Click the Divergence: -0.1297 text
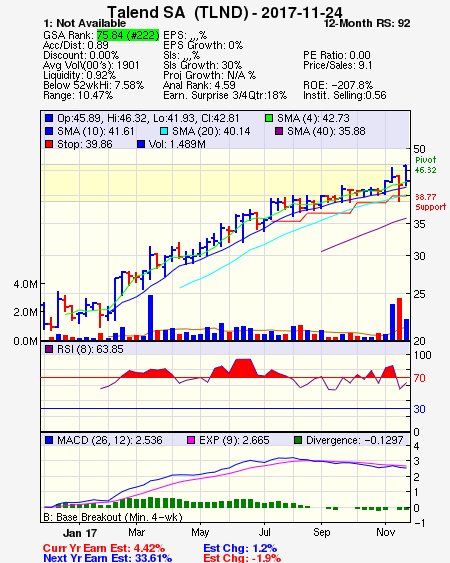This screenshot has width=450, height=563. 355,440
